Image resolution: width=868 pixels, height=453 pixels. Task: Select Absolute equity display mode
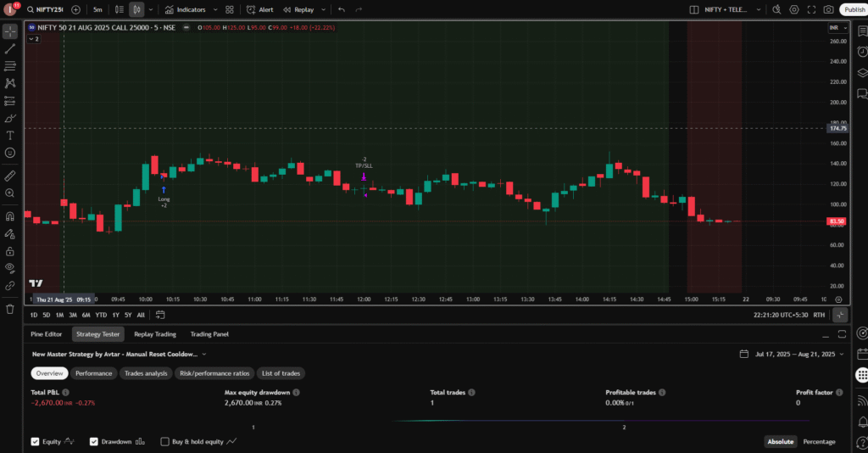pos(781,442)
